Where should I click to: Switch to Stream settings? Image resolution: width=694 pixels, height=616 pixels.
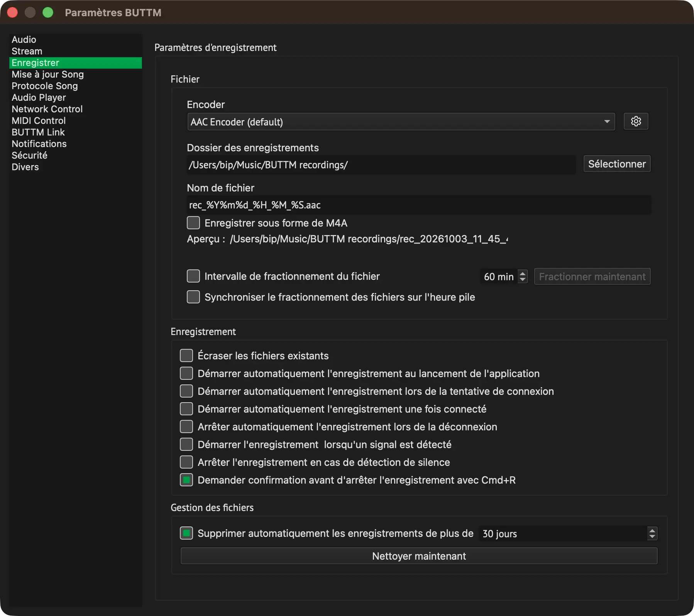tap(76, 51)
